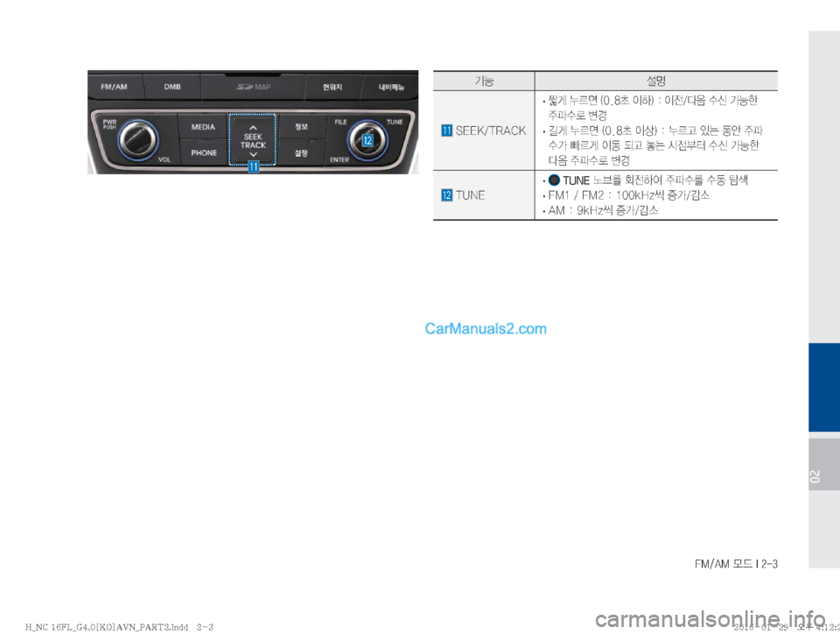Click the text '길게 누르면 (0.8초 이상)'

coord(602,130)
